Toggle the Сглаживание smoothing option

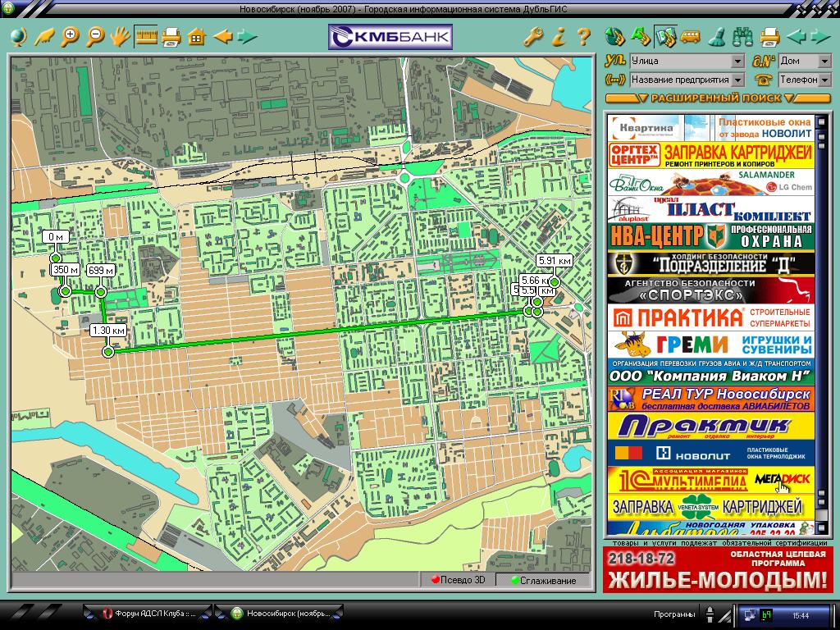click(x=543, y=580)
